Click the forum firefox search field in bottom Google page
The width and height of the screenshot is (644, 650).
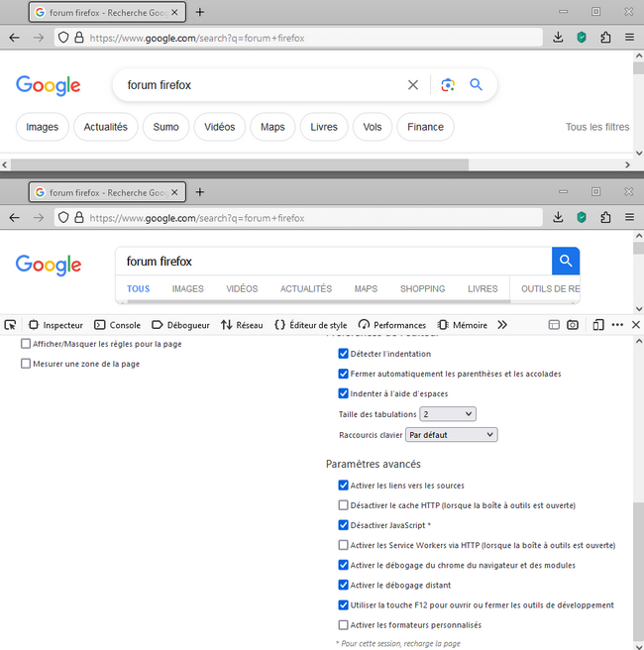(x=334, y=262)
